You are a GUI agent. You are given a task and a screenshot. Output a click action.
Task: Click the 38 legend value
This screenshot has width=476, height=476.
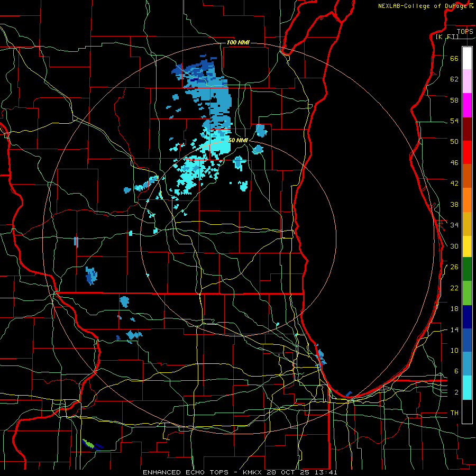tap(454, 204)
